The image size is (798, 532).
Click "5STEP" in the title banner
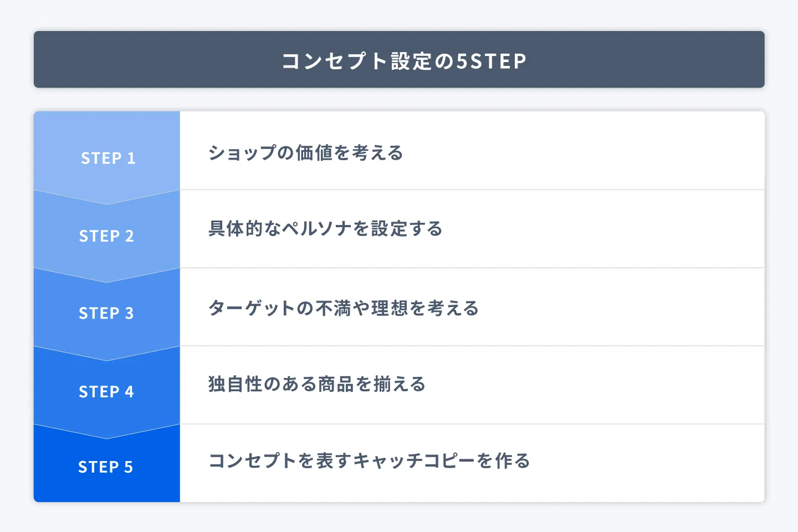491,61
